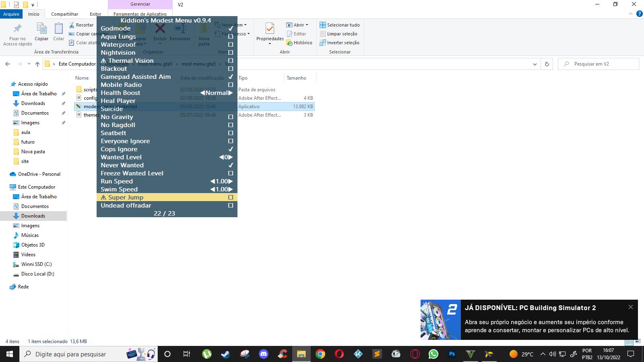This screenshot has width=644, height=362.
Task: Dismiss the PC Building Simulator 2 notification
Action: [x=630, y=307]
